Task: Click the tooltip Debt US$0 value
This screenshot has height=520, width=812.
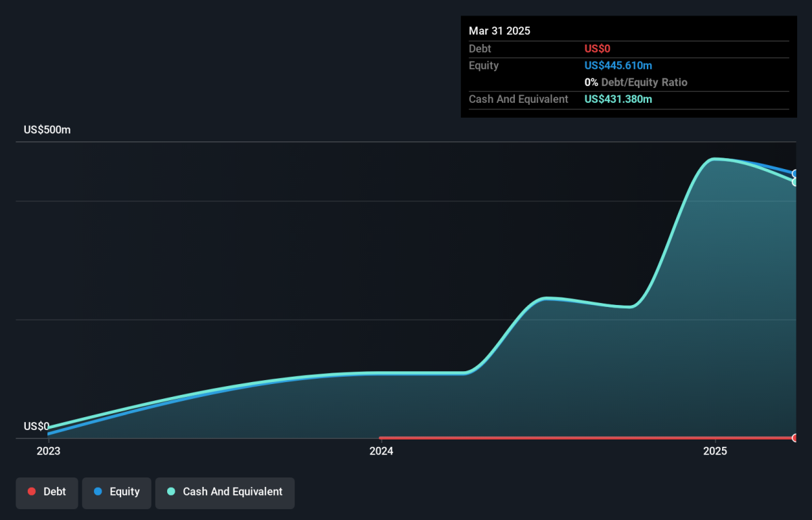Action: point(597,49)
